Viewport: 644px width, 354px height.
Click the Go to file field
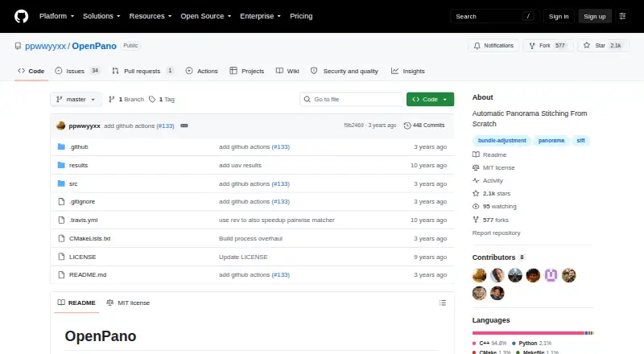coord(352,100)
